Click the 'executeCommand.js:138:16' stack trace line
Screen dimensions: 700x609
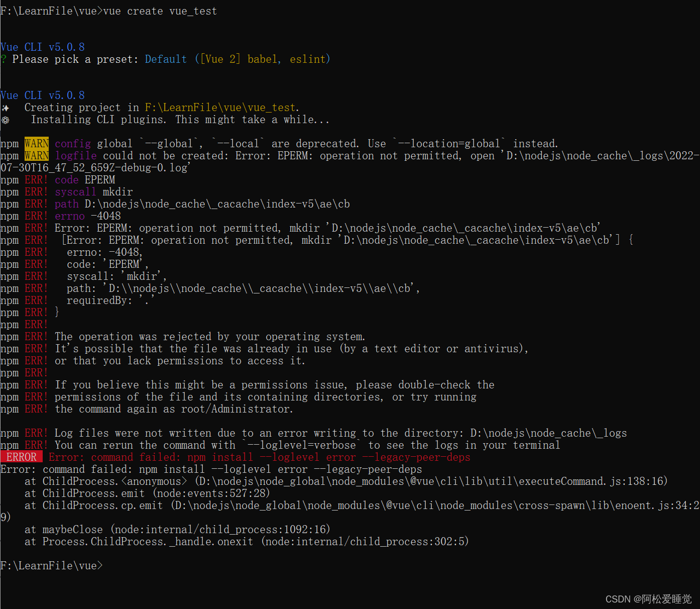pyautogui.click(x=346, y=481)
